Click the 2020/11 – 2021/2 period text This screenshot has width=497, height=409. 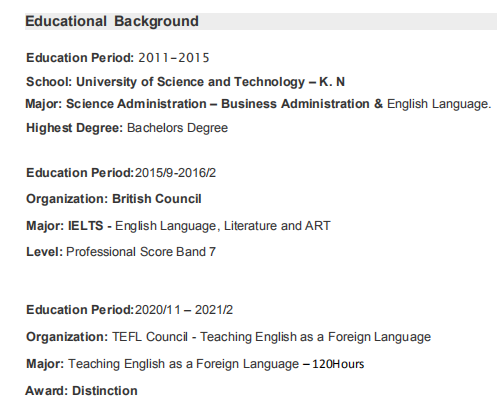[184, 310]
